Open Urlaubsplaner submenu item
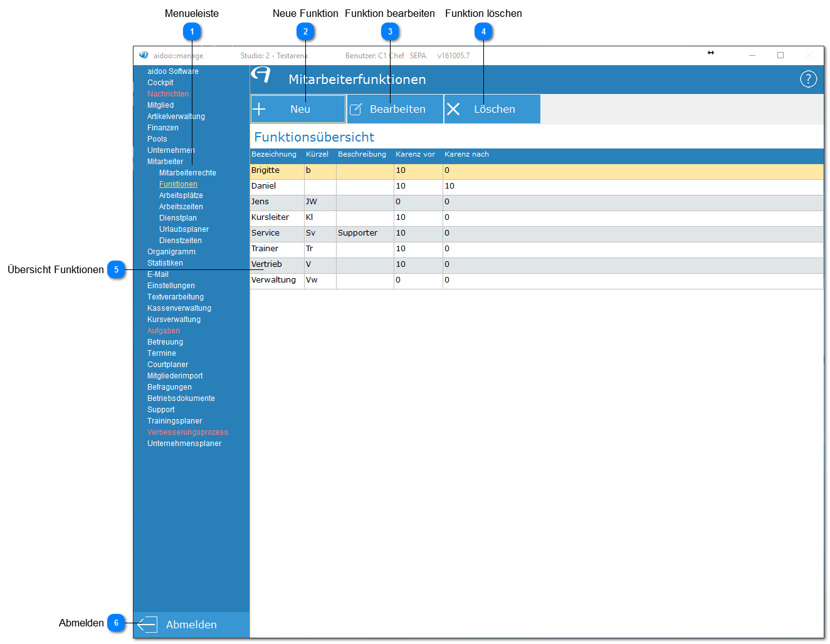The width and height of the screenshot is (830, 644). pyautogui.click(x=184, y=229)
